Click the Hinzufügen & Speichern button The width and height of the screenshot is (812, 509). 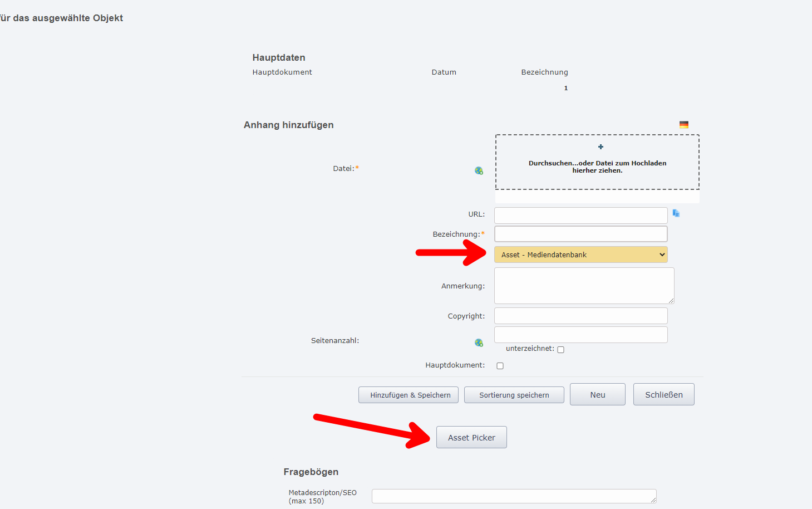coord(408,395)
